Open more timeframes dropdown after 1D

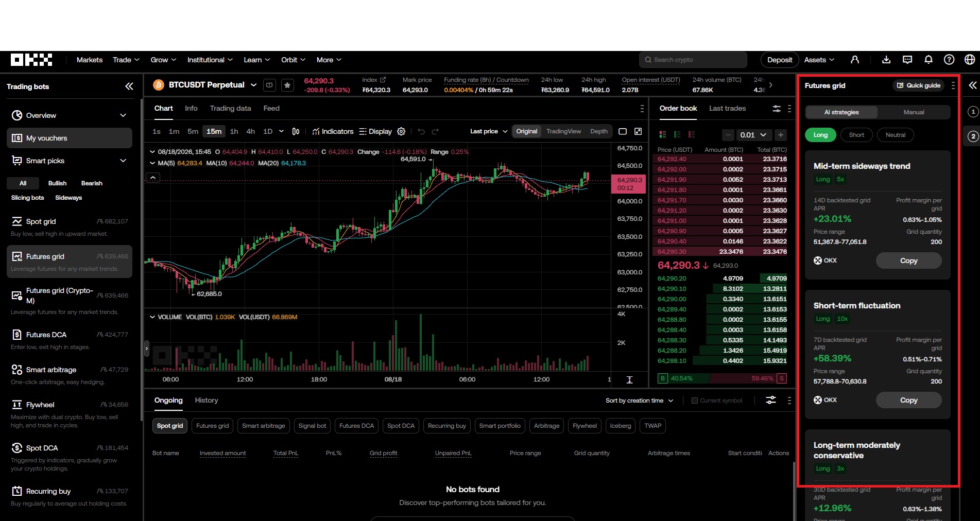(x=281, y=131)
